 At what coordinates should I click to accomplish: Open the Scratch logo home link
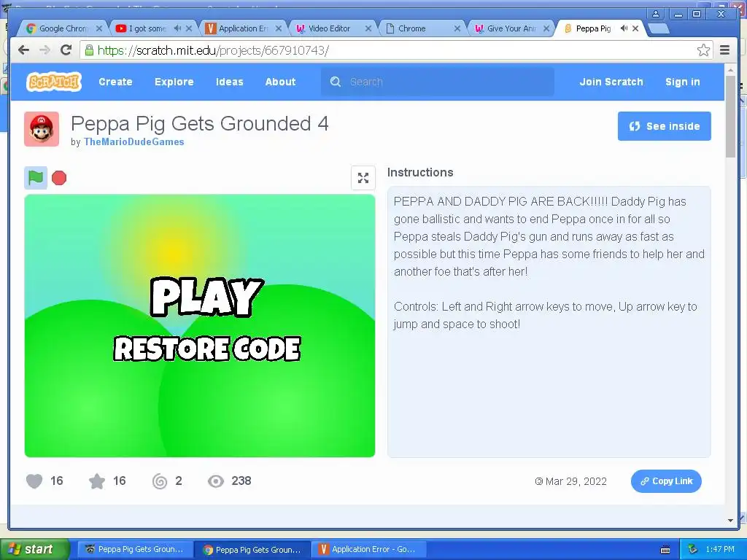pyautogui.click(x=54, y=82)
